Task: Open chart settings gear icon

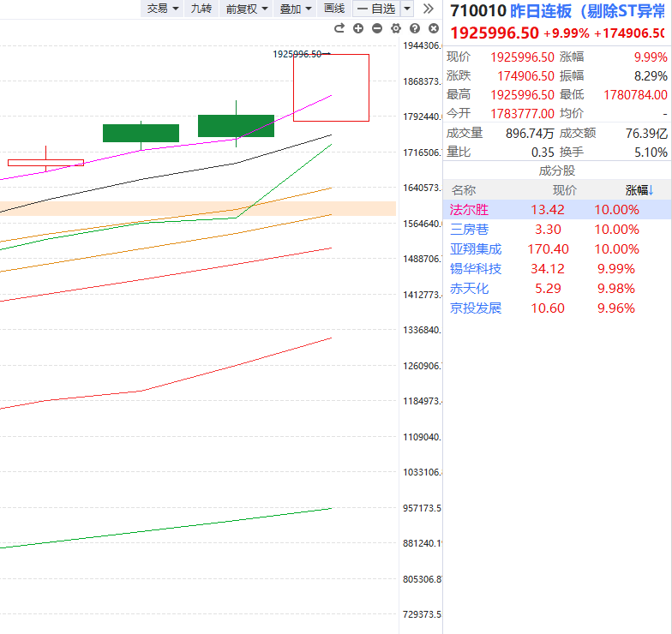Action: click(x=396, y=28)
